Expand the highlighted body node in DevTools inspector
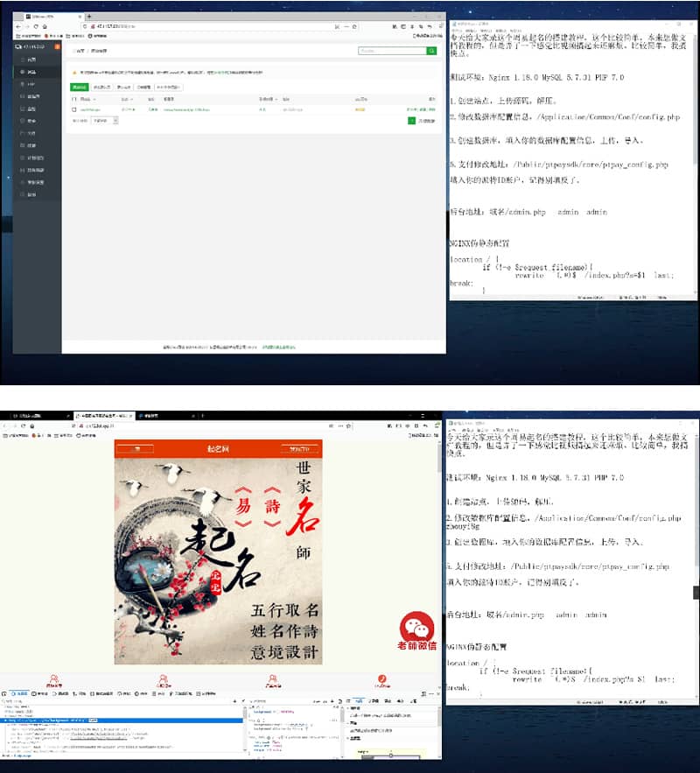Viewport: 700px width, 773px height. point(5,720)
